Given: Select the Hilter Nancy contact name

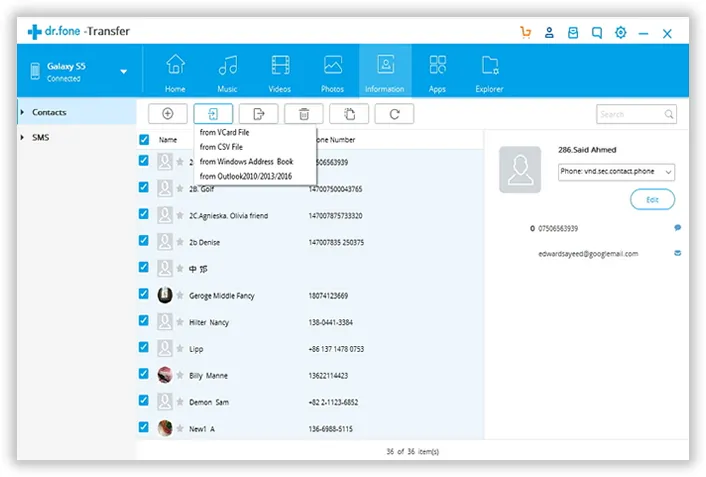Looking at the screenshot, I should point(209,323).
